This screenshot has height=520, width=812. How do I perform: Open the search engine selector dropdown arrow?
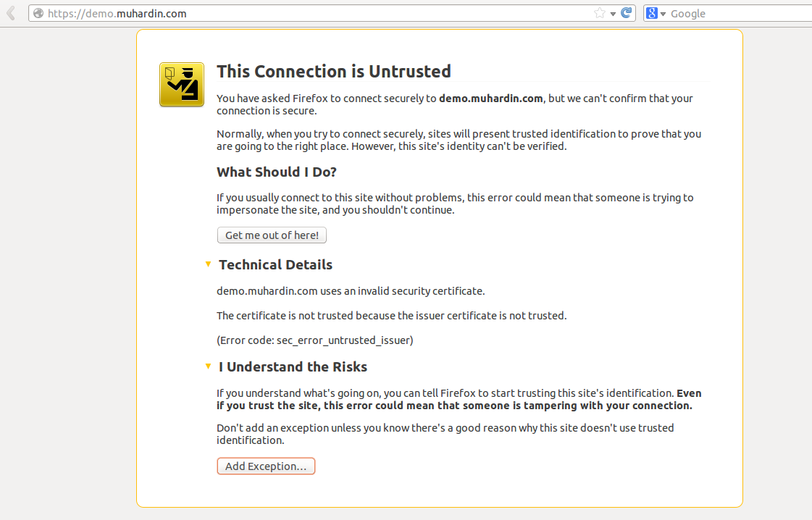point(663,14)
